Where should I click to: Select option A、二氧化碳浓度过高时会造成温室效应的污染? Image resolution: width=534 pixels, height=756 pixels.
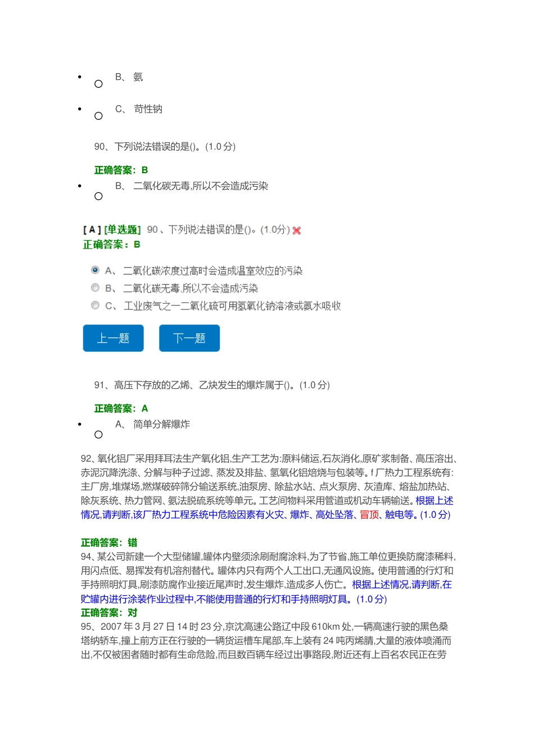coord(95,270)
